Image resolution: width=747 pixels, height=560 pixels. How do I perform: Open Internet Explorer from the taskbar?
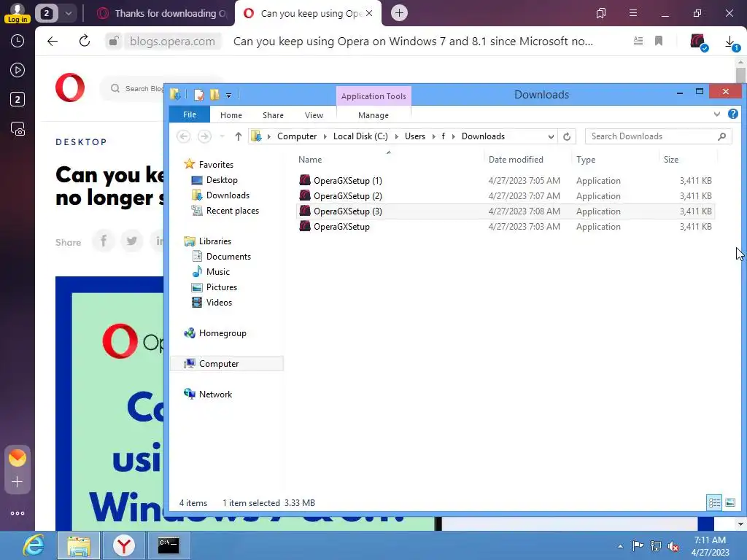[34, 545]
